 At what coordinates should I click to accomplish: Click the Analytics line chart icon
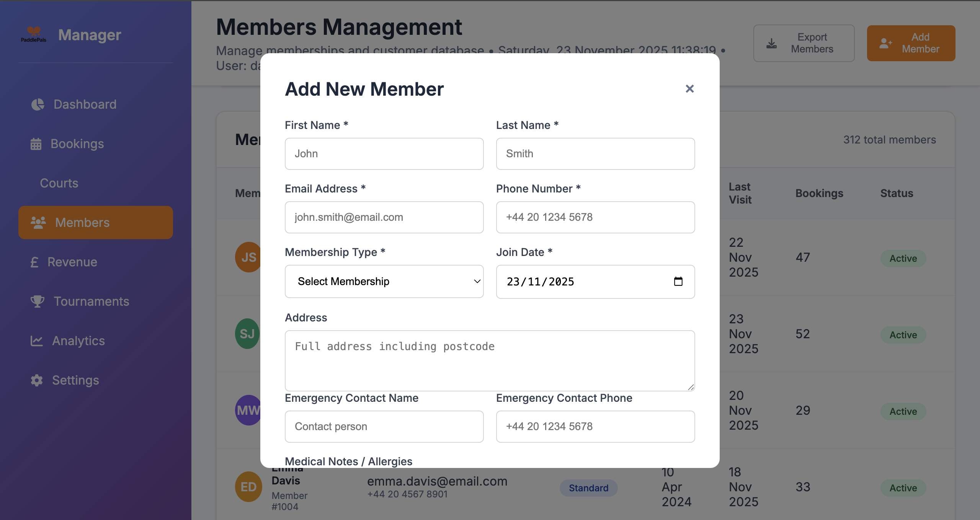37,341
